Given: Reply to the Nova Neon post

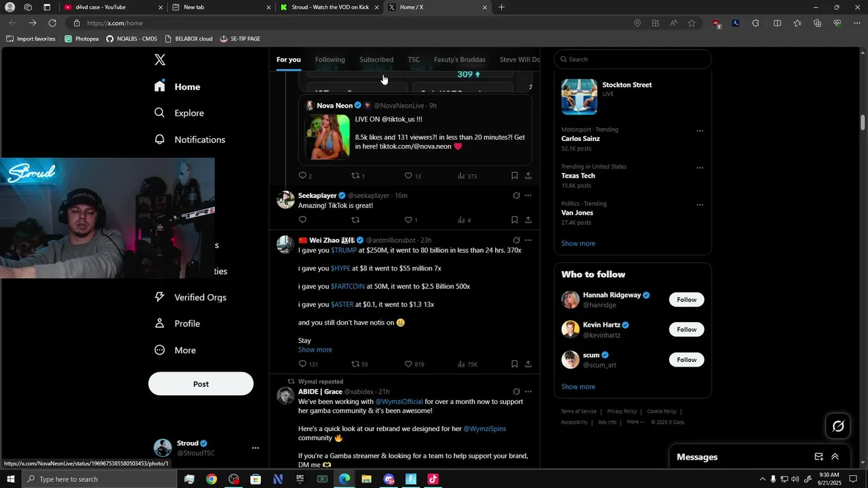Looking at the screenshot, I should (302, 176).
